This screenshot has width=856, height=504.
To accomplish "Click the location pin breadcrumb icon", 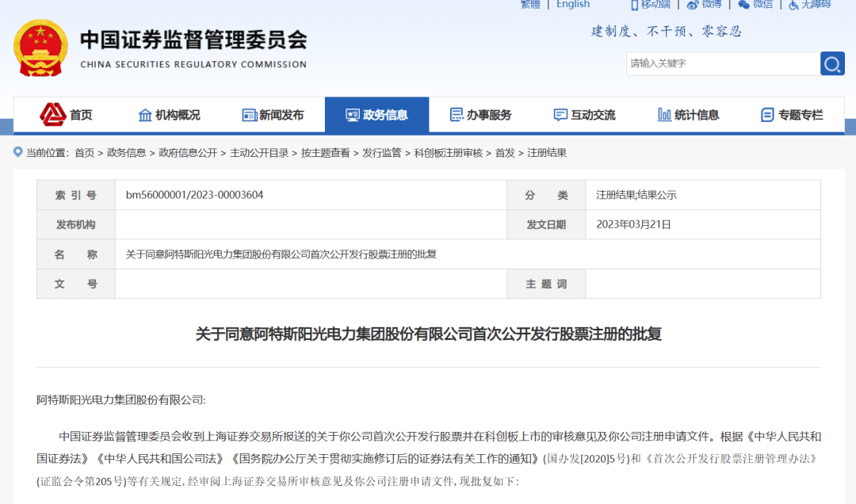I will 17,153.
